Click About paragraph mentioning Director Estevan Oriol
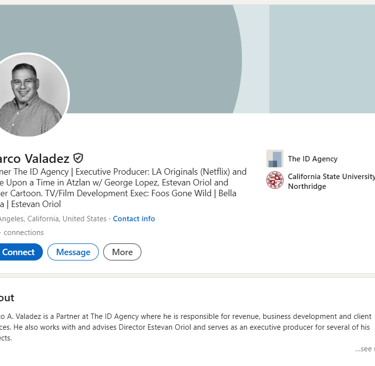 [186, 327]
